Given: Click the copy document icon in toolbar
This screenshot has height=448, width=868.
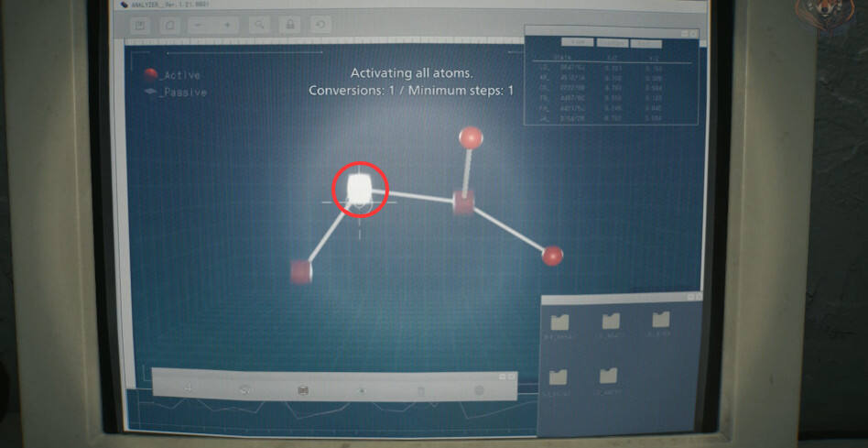Looking at the screenshot, I should pyautogui.click(x=169, y=26).
